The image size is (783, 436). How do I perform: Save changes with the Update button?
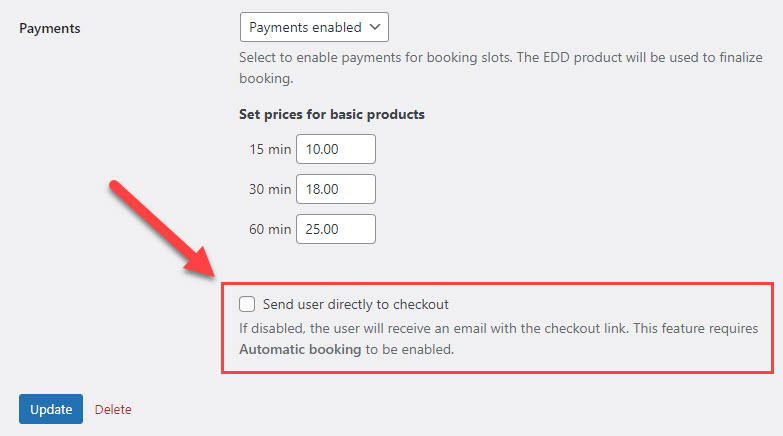(51, 409)
